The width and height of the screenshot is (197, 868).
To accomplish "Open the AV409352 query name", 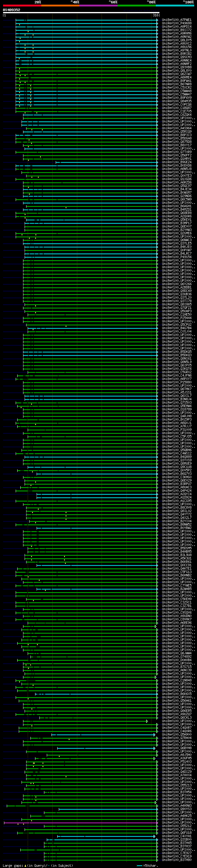I will tap(11, 10).
